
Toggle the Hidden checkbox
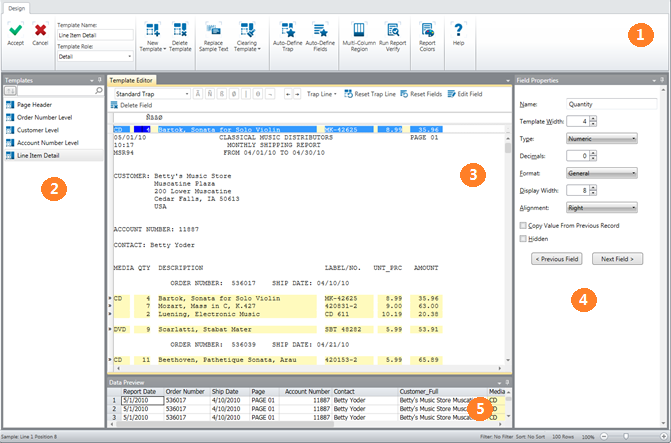[523, 240]
